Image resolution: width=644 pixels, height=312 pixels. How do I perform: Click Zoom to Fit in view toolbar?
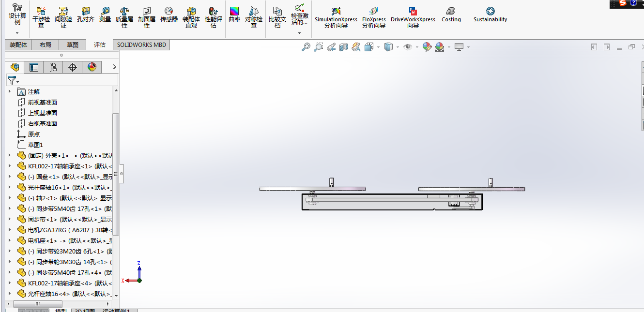tap(306, 47)
